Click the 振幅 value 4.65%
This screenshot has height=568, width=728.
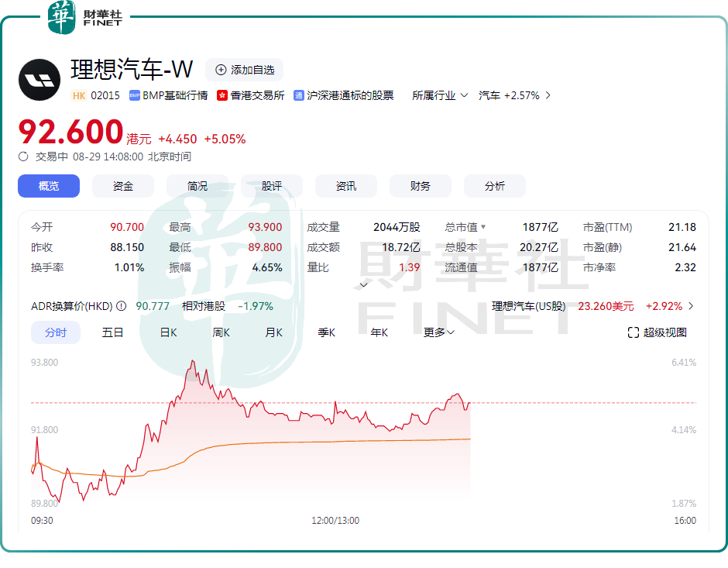pos(267,267)
